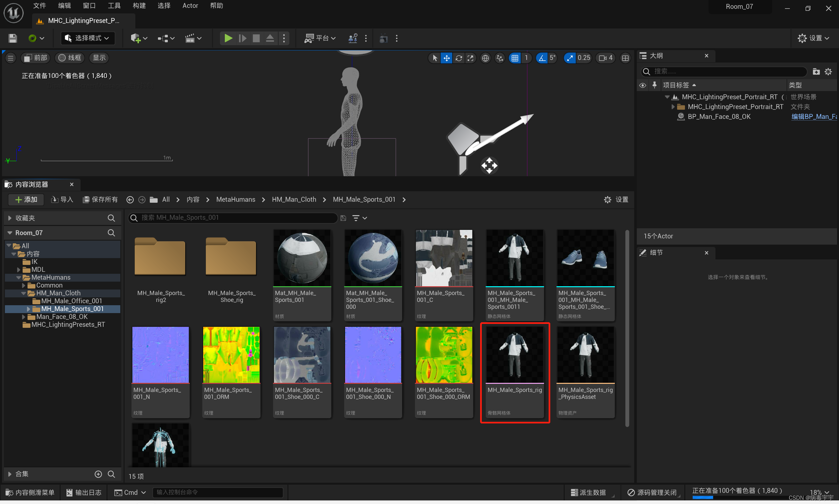This screenshot has height=504, width=839.
Task: Expand the MDL folder in tree
Action: (19, 270)
